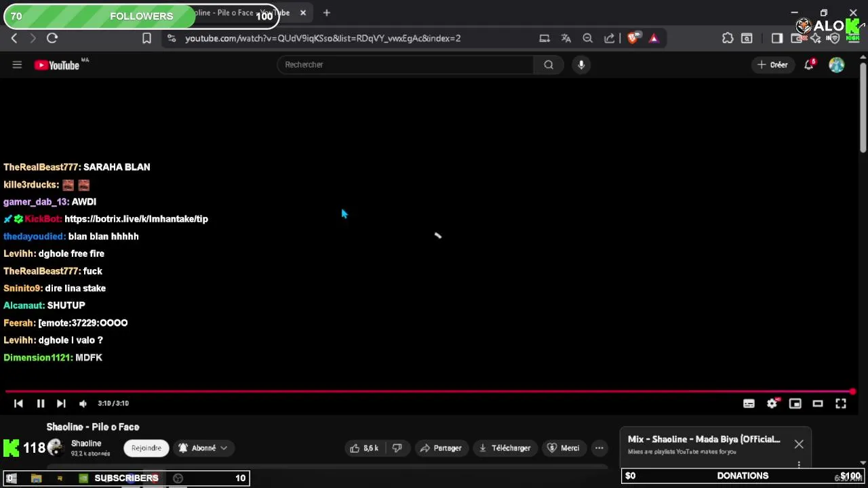The image size is (868, 488).
Task: Click the video progress bar scrubber
Action: 852,392
